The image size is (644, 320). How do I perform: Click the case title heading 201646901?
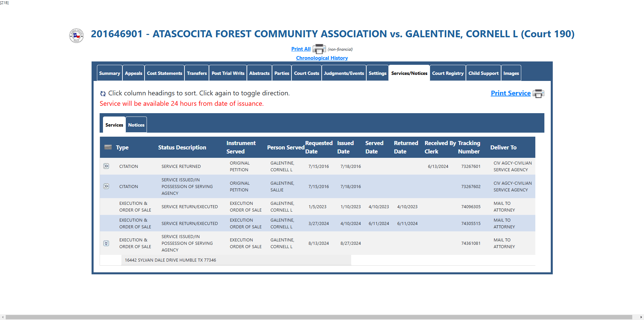click(x=332, y=34)
